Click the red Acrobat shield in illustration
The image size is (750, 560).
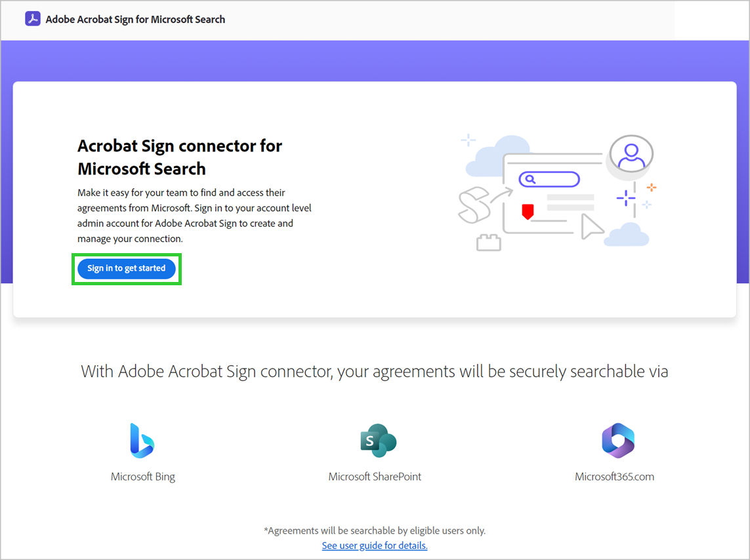(x=528, y=211)
